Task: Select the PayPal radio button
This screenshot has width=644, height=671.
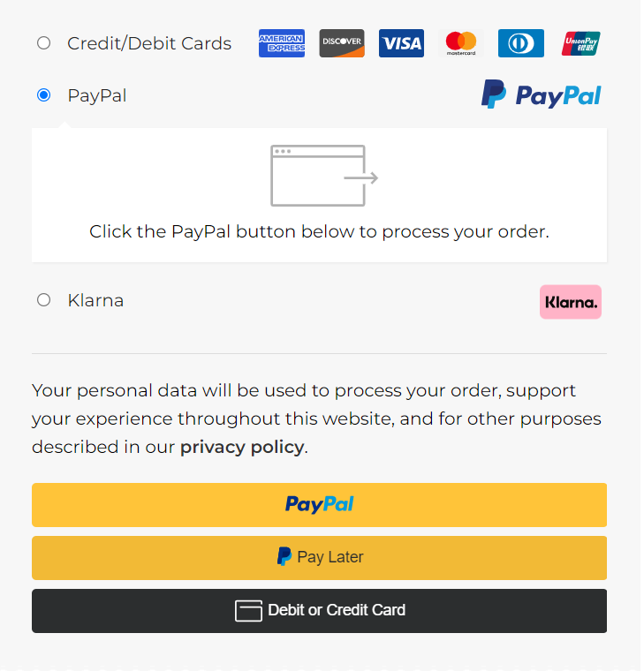Action: point(44,95)
